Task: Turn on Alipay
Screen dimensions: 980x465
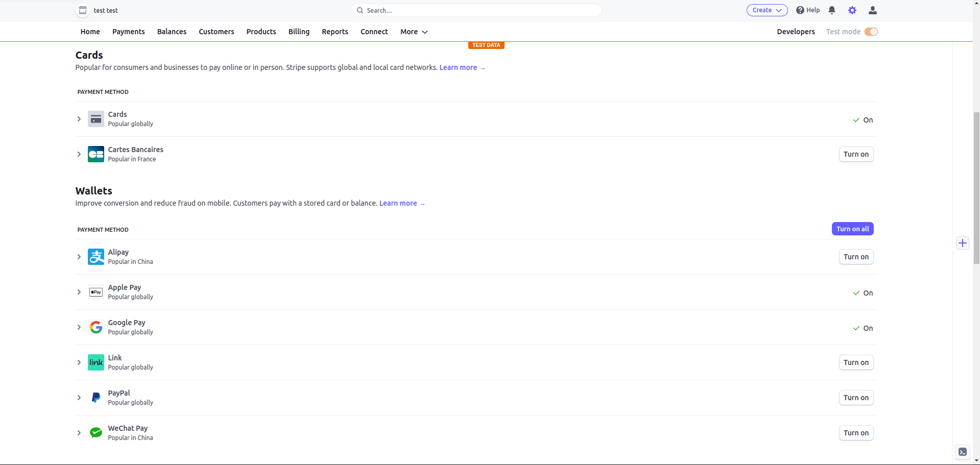Action: point(856,257)
